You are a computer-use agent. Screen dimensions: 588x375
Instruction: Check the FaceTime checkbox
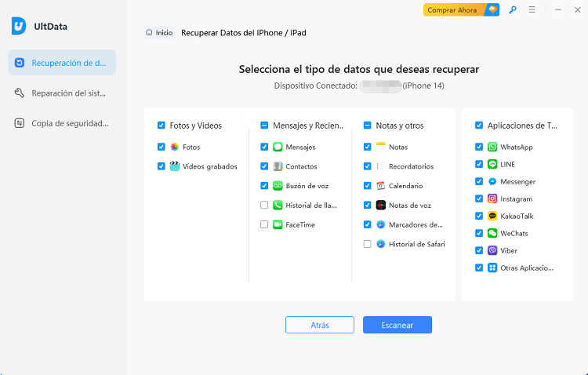pos(265,224)
